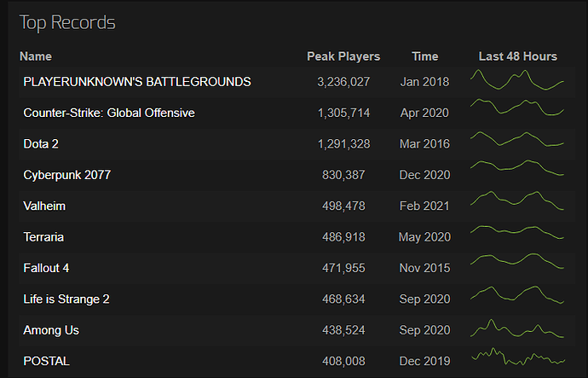
Task: Click the Sep 2020 cell for Life is Strange 2
Action: pos(424,299)
